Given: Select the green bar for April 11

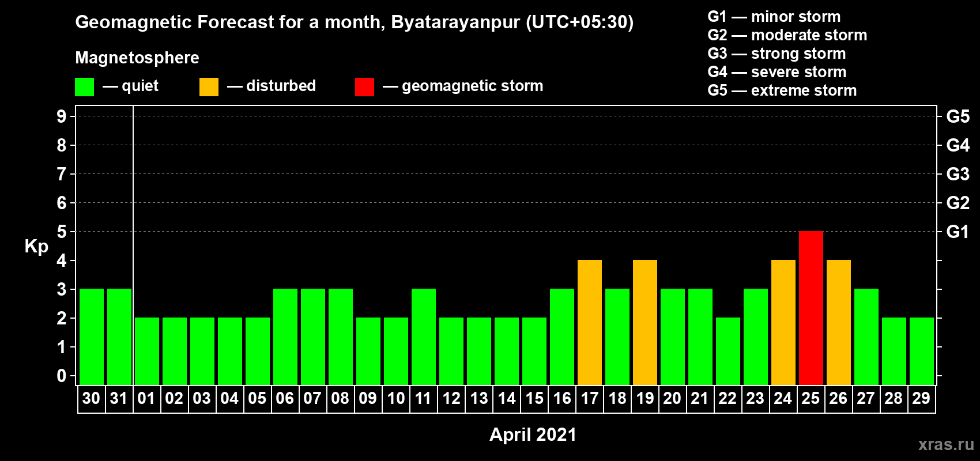Looking at the screenshot, I should coord(424,337).
